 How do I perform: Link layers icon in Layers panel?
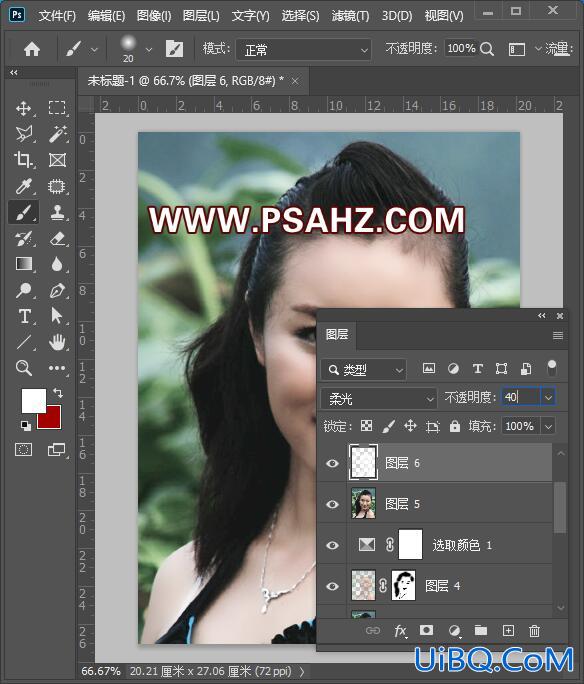pyautogui.click(x=372, y=631)
